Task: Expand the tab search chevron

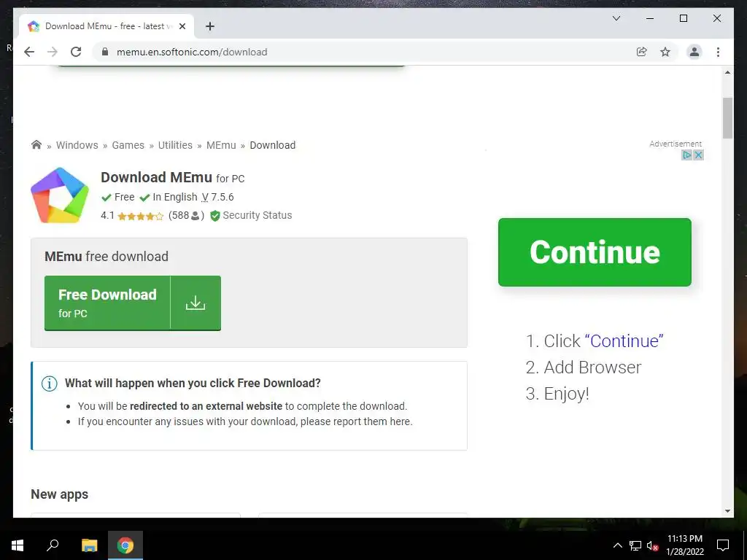Action: tap(616, 18)
